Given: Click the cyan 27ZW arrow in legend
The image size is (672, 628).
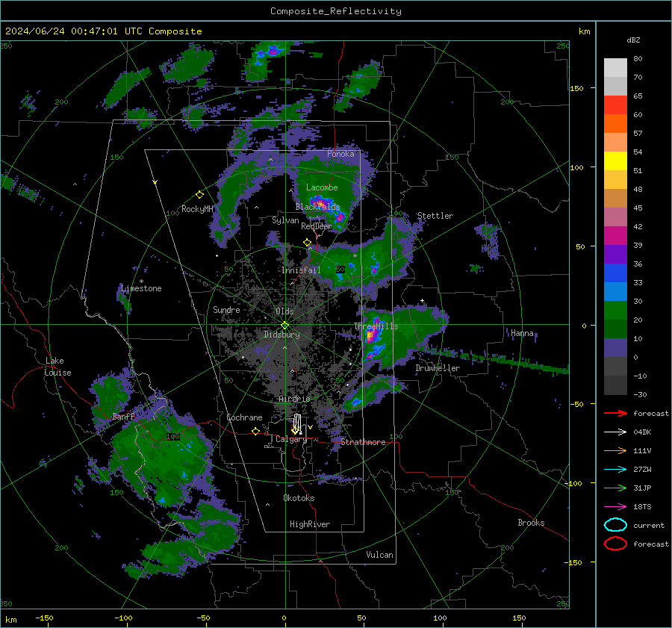Looking at the screenshot, I should tap(615, 470).
